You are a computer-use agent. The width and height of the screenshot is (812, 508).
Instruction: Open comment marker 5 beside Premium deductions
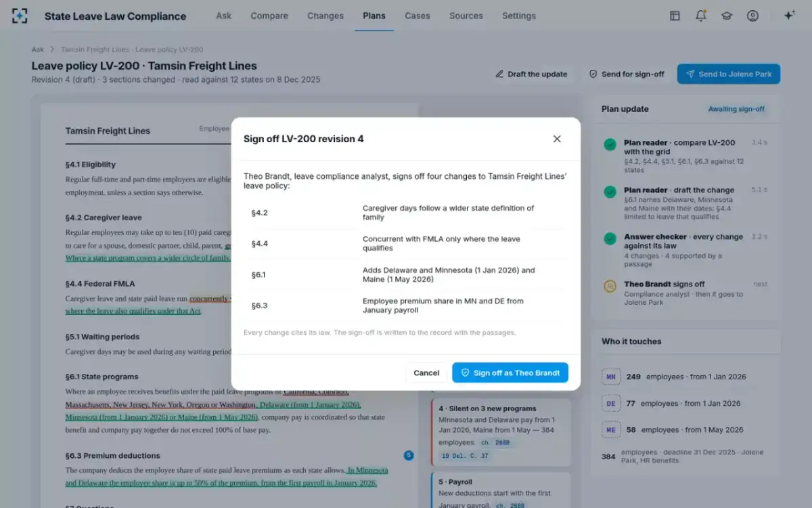(409, 456)
